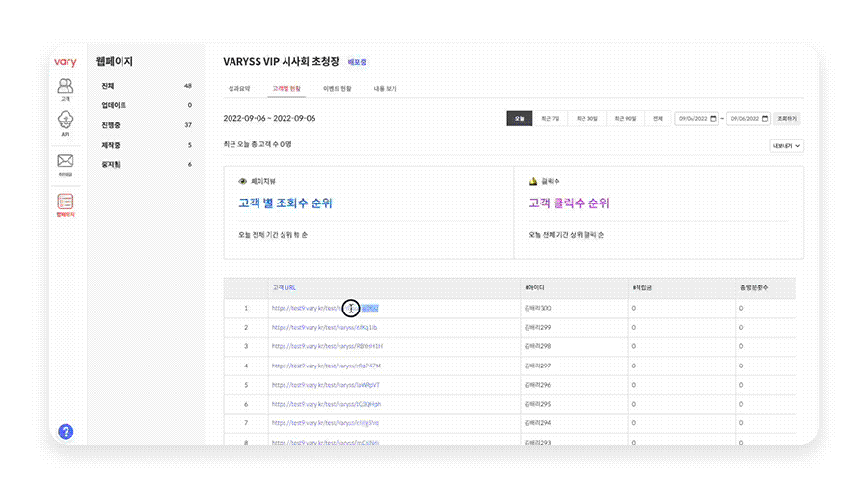Image resolution: width=868 pixels, height=488 pixels.
Task: Open calendar picker on start date field
Action: pyautogui.click(x=713, y=119)
